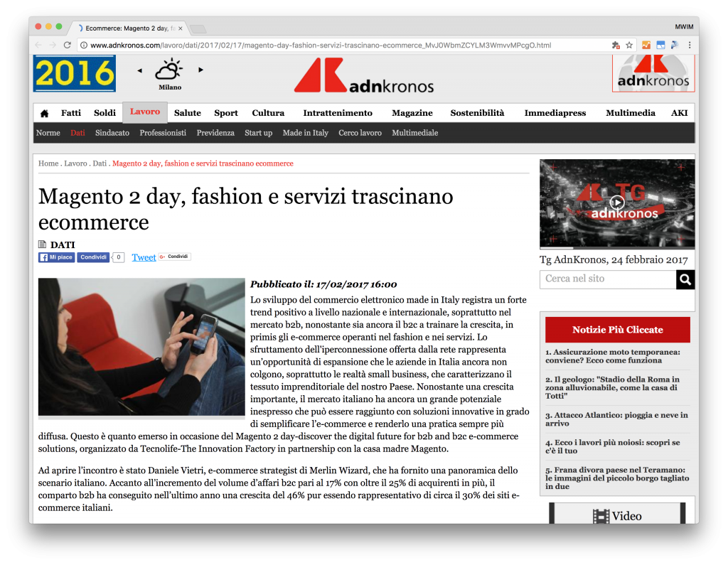Like the article with Facebook Mi piace

coord(56,257)
